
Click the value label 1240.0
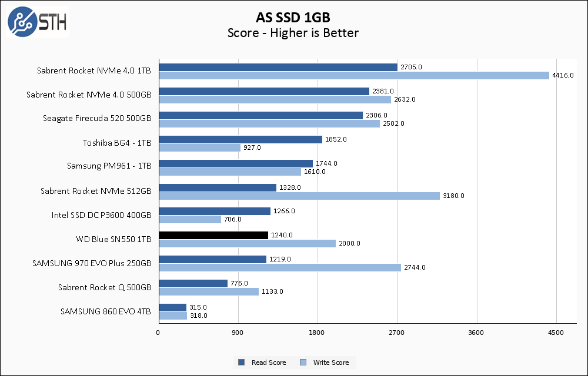pyautogui.click(x=282, y=235)
